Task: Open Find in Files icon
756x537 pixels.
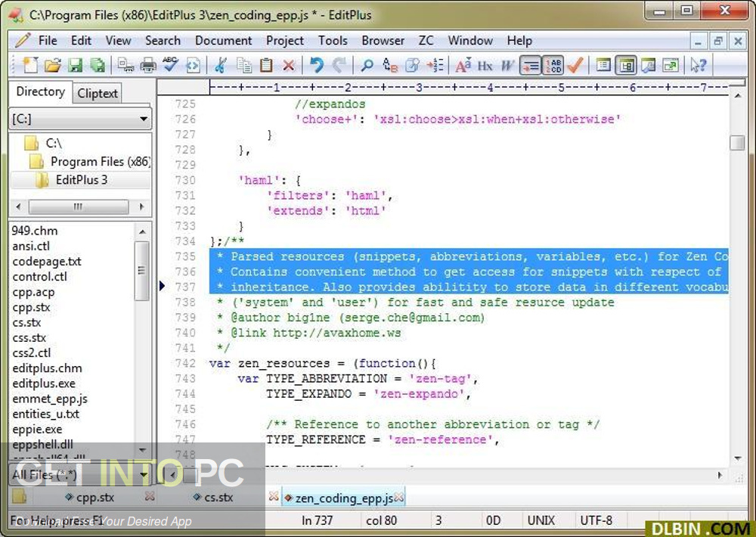Action: [x=412, y=65]
